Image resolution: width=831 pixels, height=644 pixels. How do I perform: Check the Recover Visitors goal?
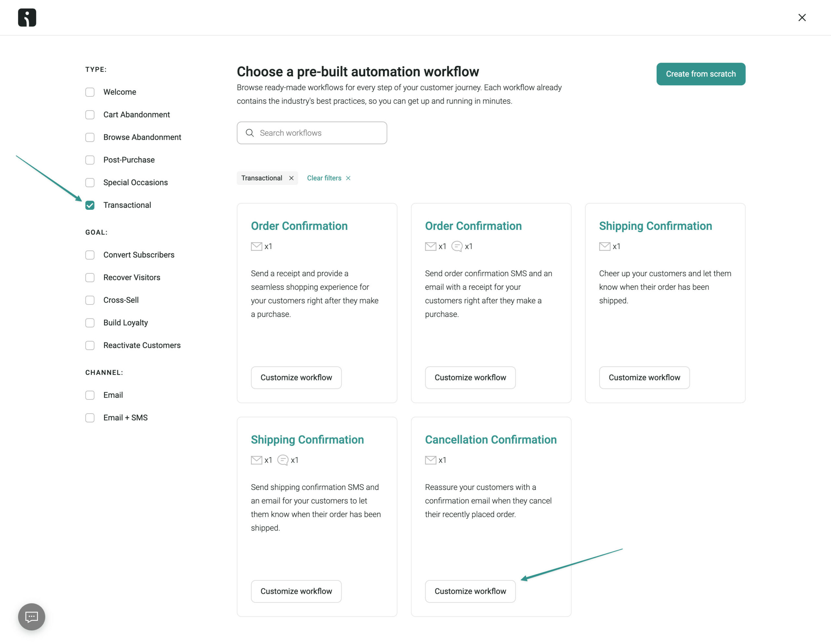[x=90, y=278]
